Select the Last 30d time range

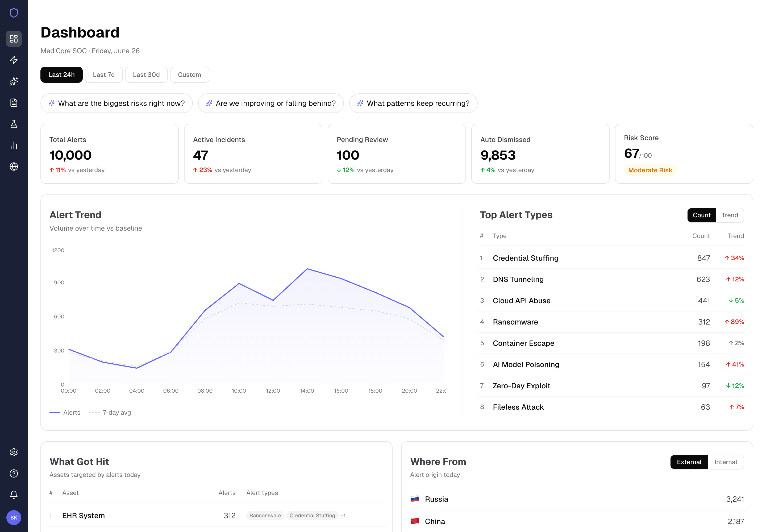click(x=146, y=75)
